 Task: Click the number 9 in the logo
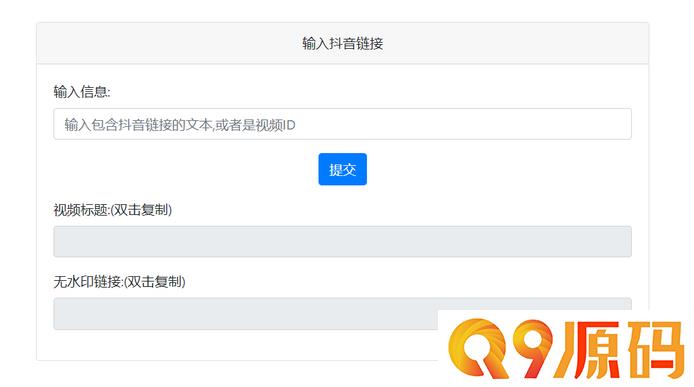[x=533, y=348]
